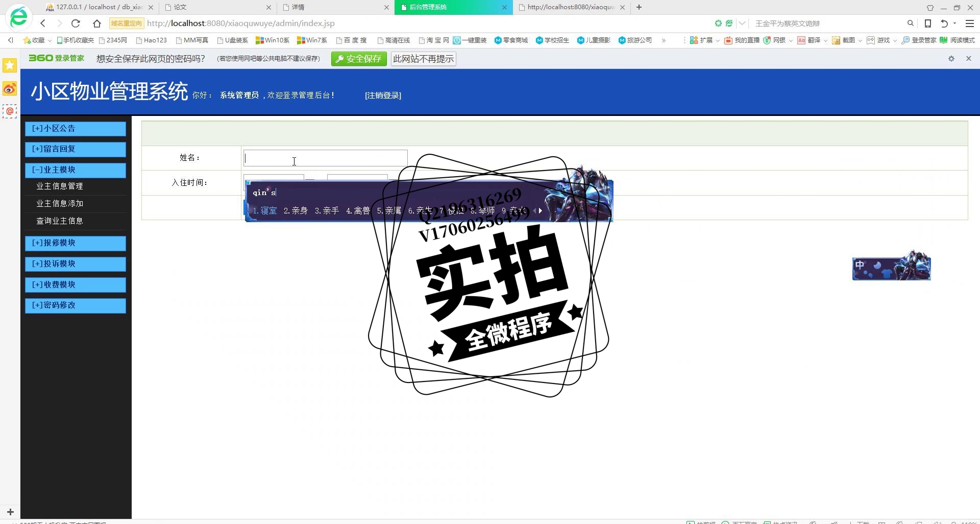Click the favorites star in left sidebar
Viewport: 980px width, 524px height.
pyautogui.click(x=10, y=65)
